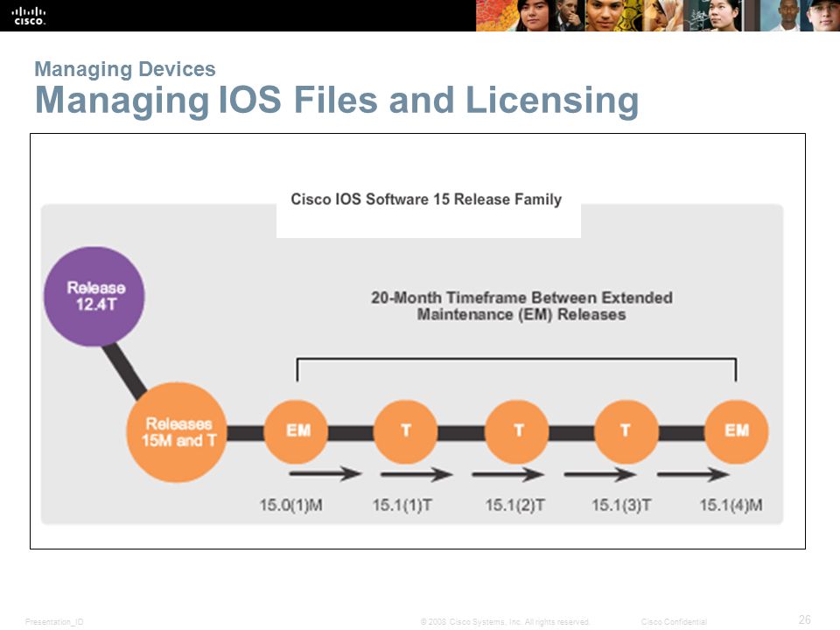Click the Managing Devices subtitle

(125, 69)
